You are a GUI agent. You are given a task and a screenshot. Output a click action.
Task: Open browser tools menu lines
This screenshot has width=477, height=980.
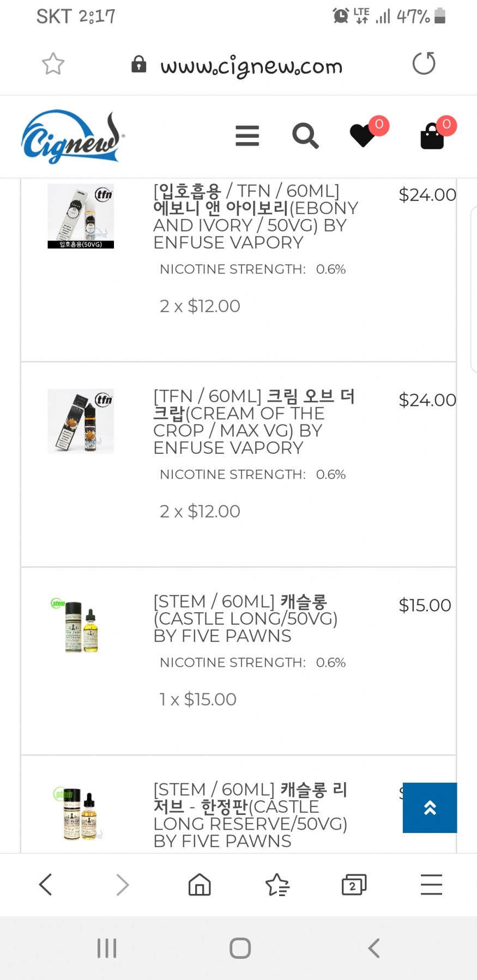(x=431, y=885)
